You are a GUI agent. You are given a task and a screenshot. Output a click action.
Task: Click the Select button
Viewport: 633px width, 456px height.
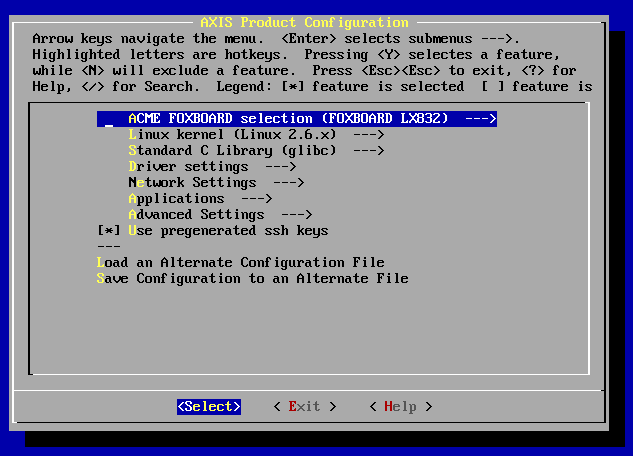click(x=209, y=406)
